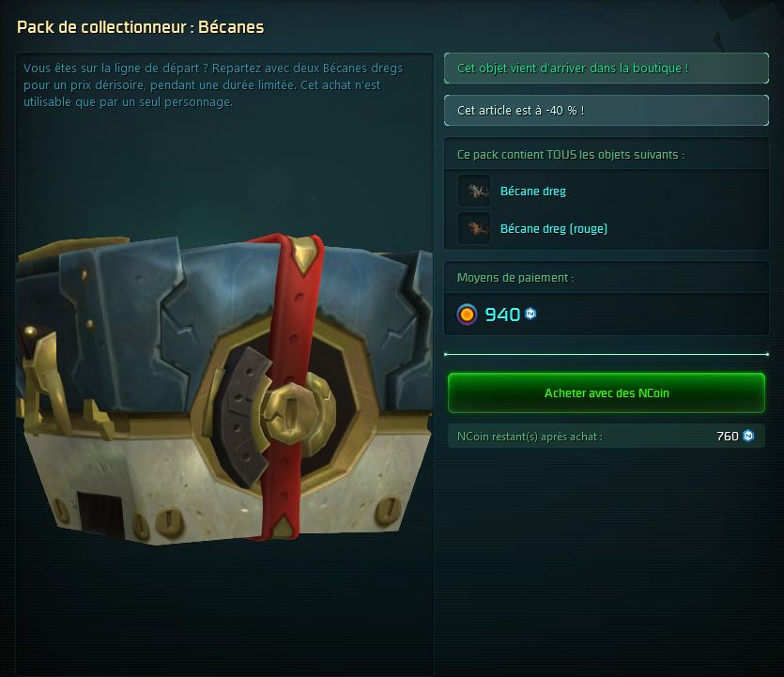Click Acheter avec des NCoin button
Screen dimensions: 784x677
point(607,393)
